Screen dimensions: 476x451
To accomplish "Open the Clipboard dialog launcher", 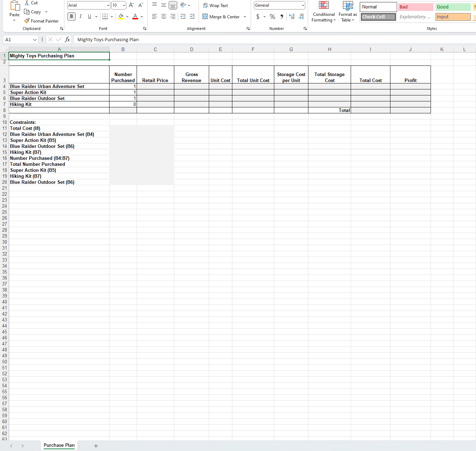I will 62,29.
